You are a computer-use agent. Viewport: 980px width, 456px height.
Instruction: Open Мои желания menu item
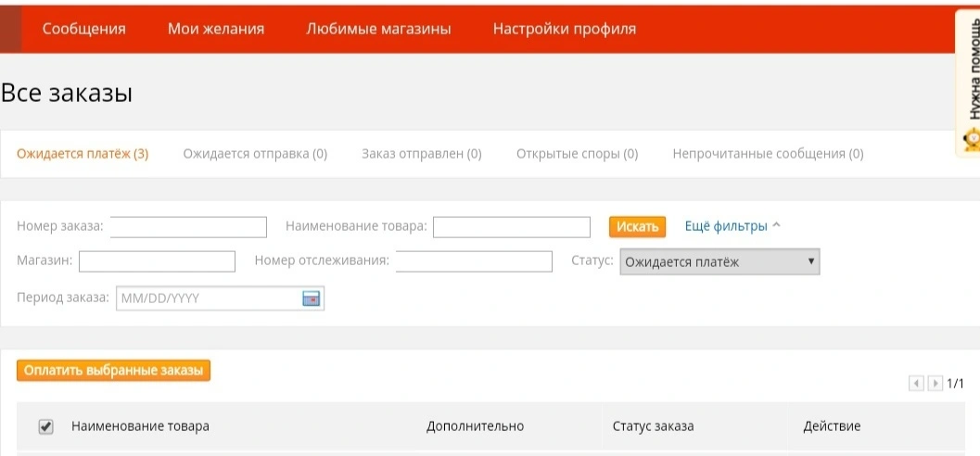[216, 29]
